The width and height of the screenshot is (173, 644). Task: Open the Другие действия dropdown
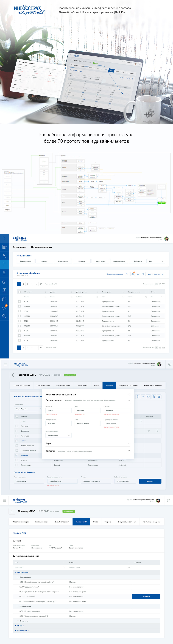[x=156, y=274]
